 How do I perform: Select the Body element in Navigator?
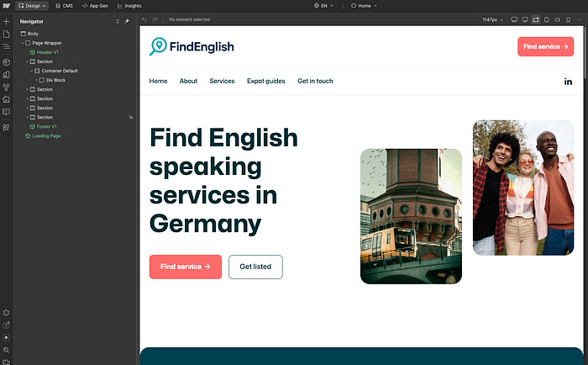tap(33, 34)
